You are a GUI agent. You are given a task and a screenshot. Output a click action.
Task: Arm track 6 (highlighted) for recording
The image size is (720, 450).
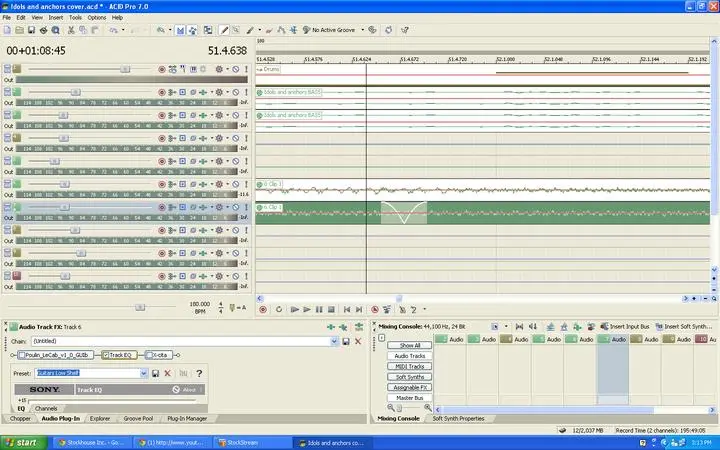(162, 207)
